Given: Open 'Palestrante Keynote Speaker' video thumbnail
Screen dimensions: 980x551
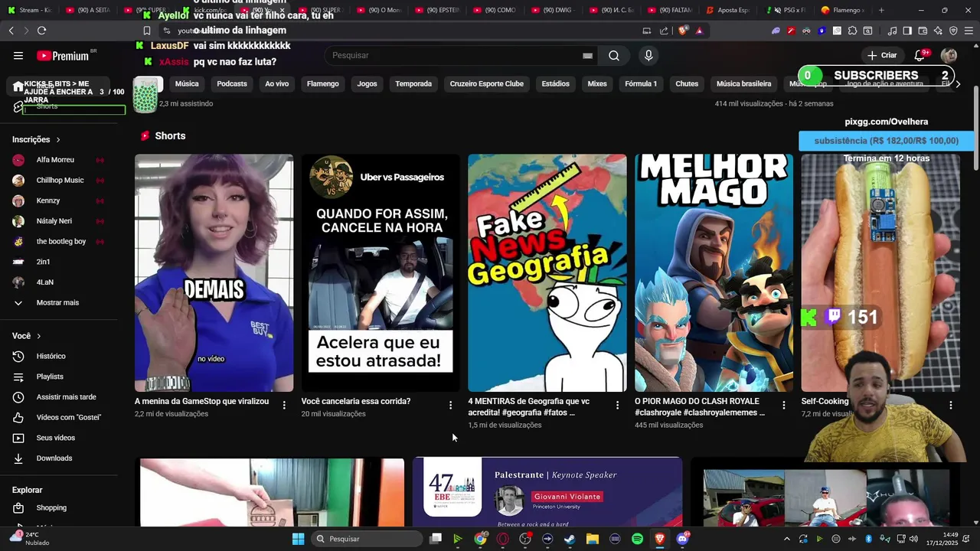Looking at the screenshot, I should 547,492.
